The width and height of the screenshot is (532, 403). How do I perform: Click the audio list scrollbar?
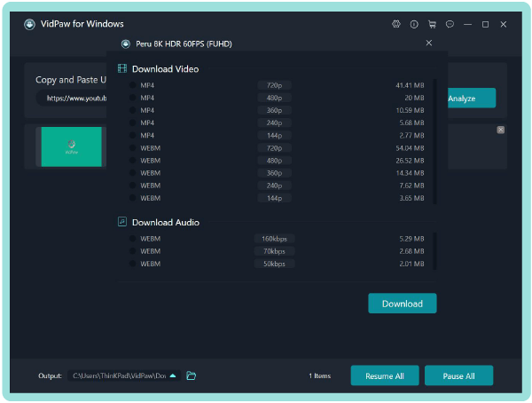tap(435, 251)
